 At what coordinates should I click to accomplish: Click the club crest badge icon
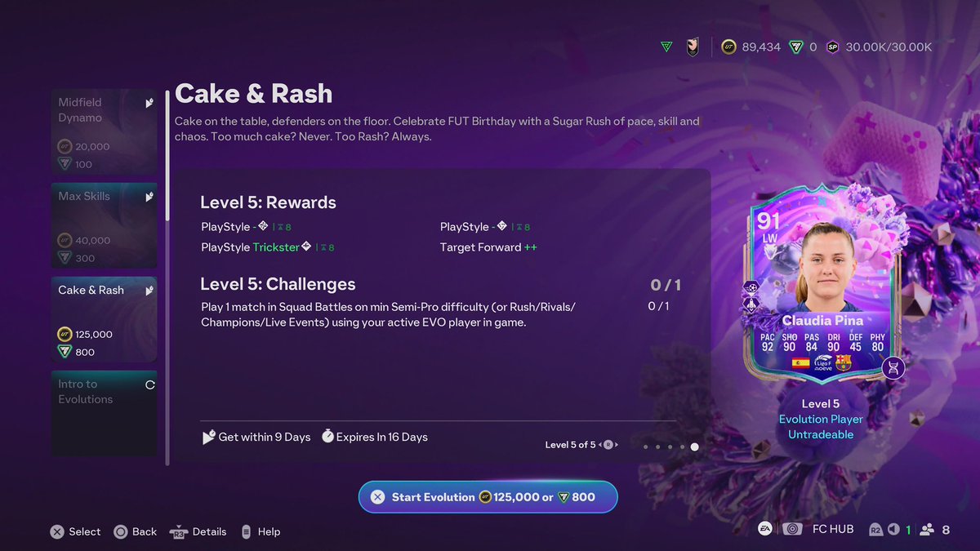pyautogui.click(x=692, y=47)
